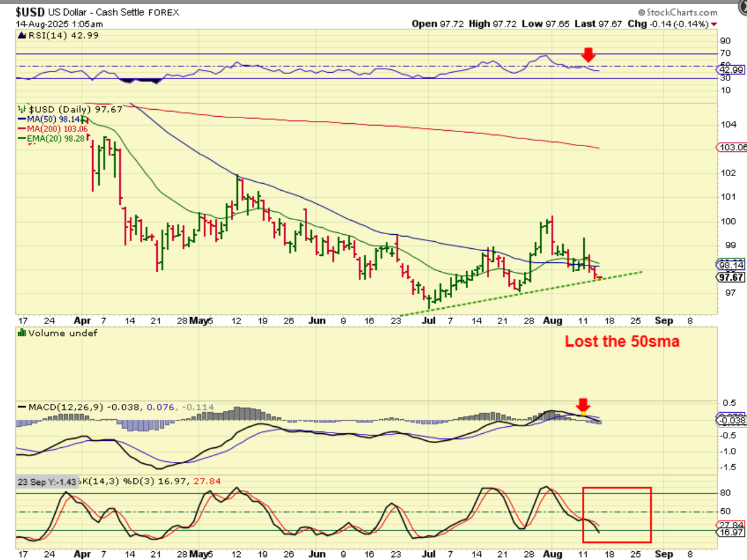Click the %D(3) stochastic label
Viewport: 747px width, 560px height.
[140, 481]
